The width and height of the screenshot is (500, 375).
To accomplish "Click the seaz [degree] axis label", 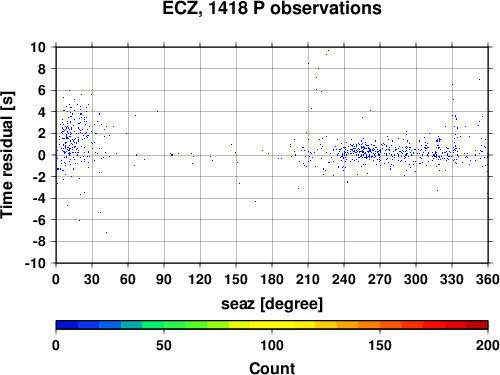I will point(272,304).
